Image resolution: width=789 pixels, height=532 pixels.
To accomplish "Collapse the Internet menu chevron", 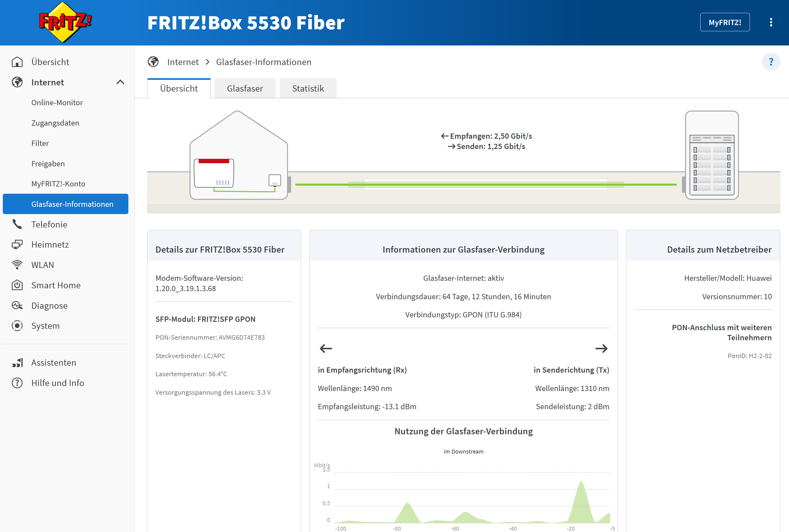I will click(x=120, y=82).
